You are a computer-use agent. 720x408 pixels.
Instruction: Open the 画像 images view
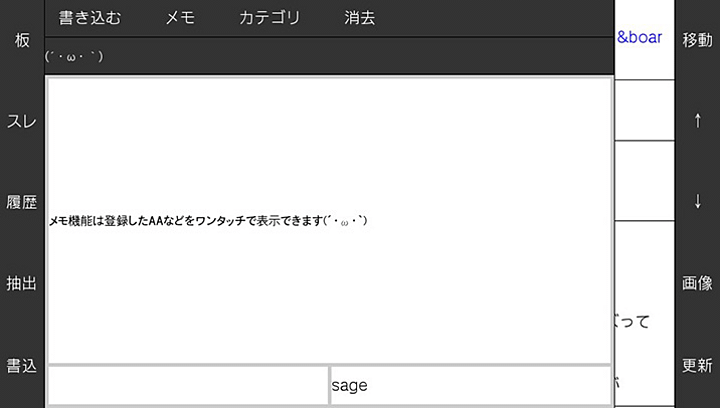(x=697, y=283)
